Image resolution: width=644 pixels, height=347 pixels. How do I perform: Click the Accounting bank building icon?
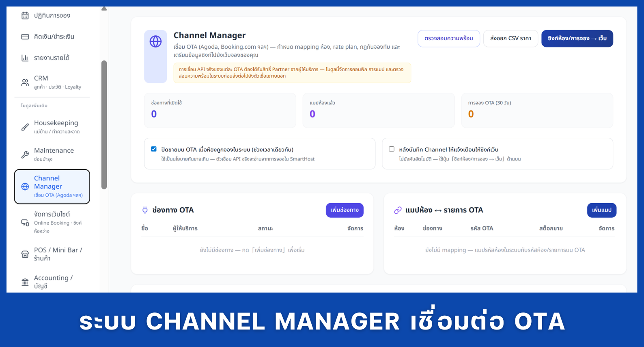tap(25, 282)
